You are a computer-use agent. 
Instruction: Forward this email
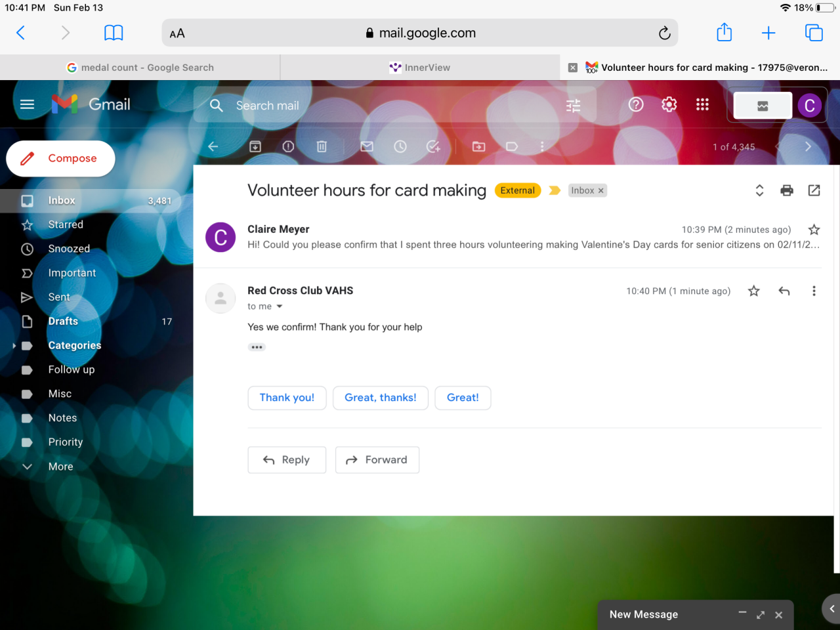[x=377, y=460]
